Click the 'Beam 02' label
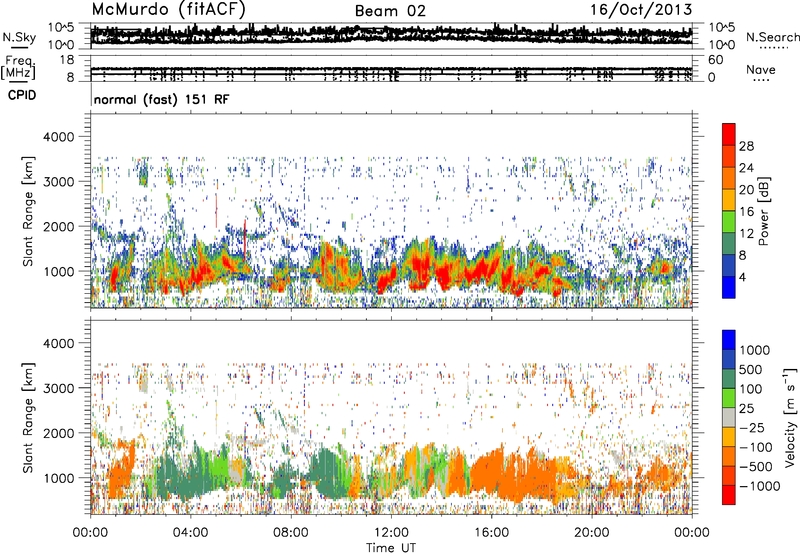 tap(390, 11)
